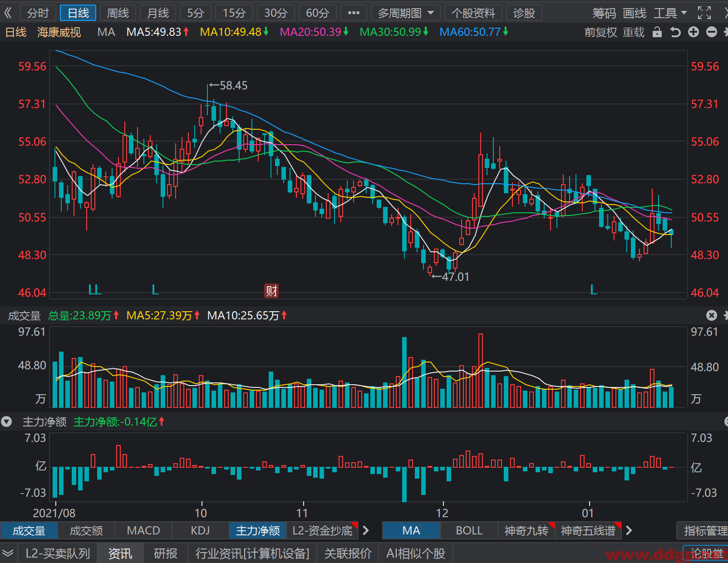Click the 指标管理 indicator management button
Viewport: 728px width, 563px height.
[703, 530]
